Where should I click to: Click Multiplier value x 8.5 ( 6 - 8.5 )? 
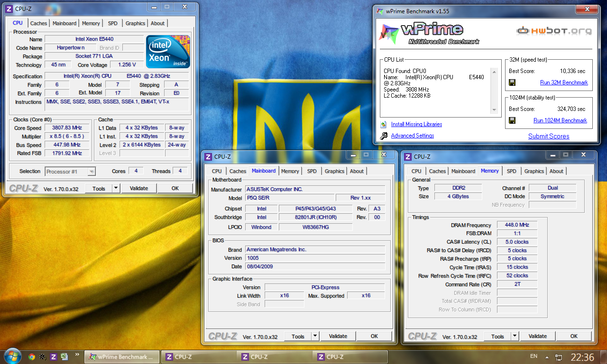coord(67,136)
